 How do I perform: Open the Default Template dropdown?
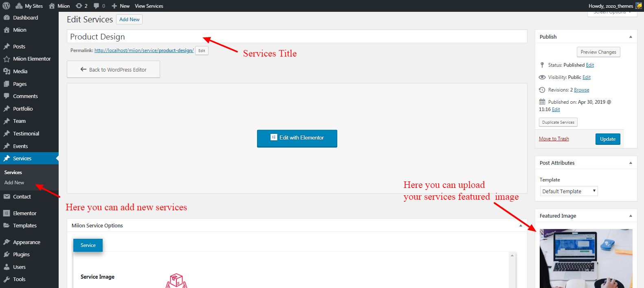click(x=569, y=191)
